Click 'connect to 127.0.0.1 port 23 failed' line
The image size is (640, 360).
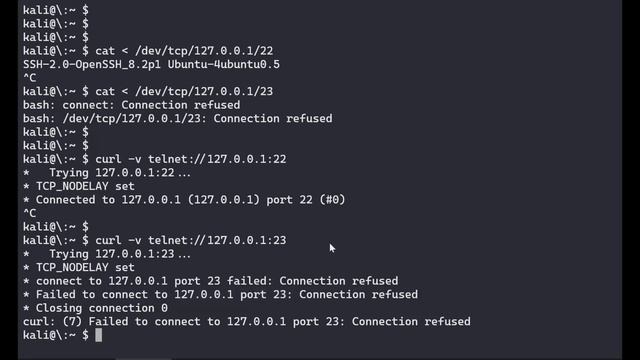point(211,281)
